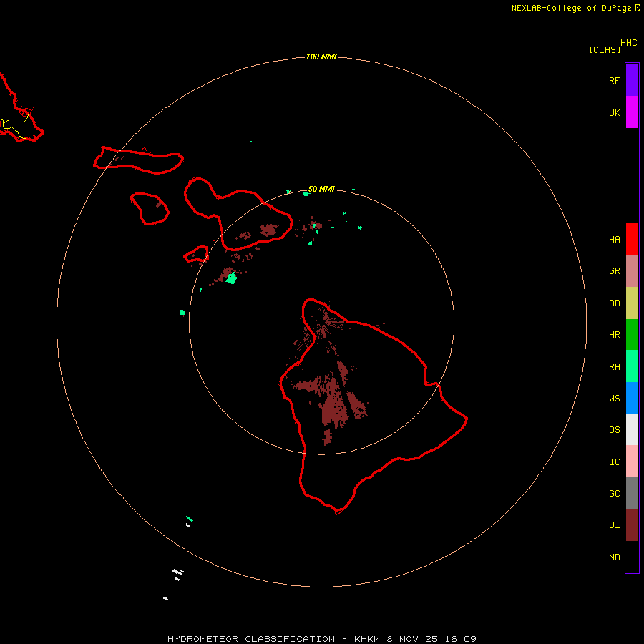Click the HHC product label

(629, 43)
